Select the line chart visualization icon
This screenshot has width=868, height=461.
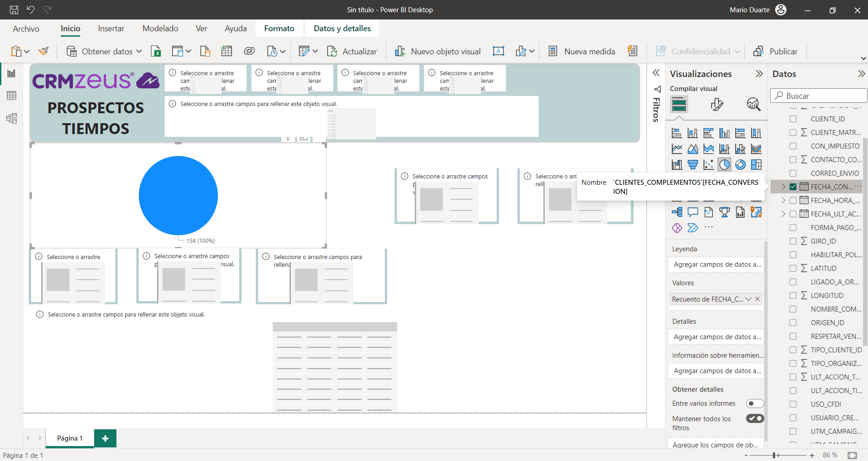(677, 149)
